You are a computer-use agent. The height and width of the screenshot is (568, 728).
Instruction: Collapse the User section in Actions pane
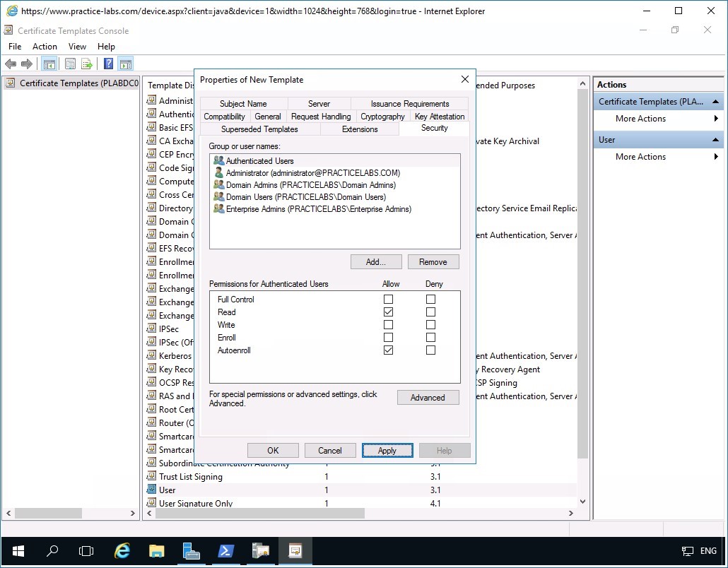pyautogui.click(x=715, y=139)
